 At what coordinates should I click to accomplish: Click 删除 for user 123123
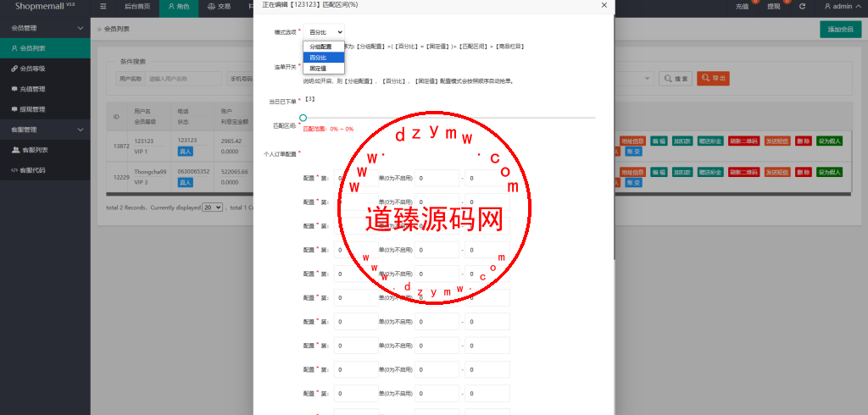point(804,141)
